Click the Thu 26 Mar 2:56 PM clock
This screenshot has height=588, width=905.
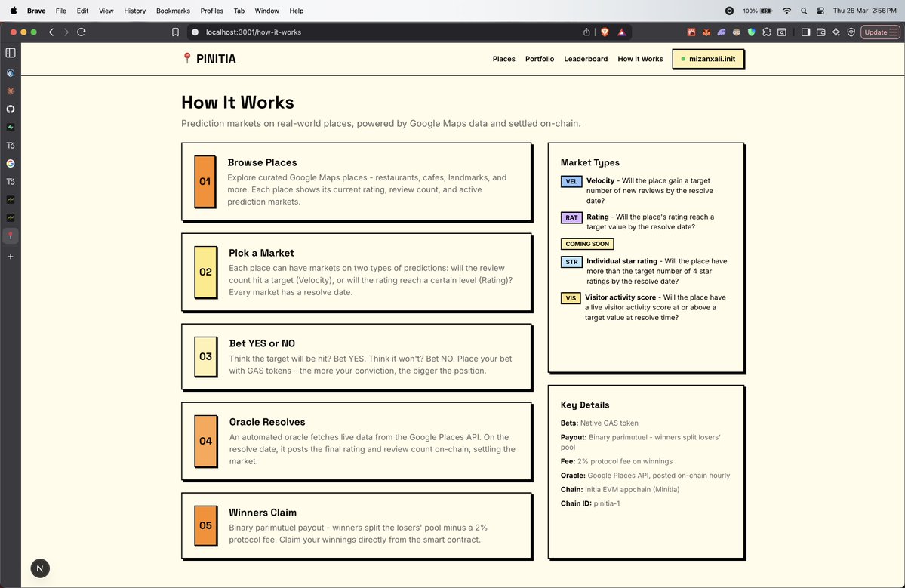coord(864,11)
